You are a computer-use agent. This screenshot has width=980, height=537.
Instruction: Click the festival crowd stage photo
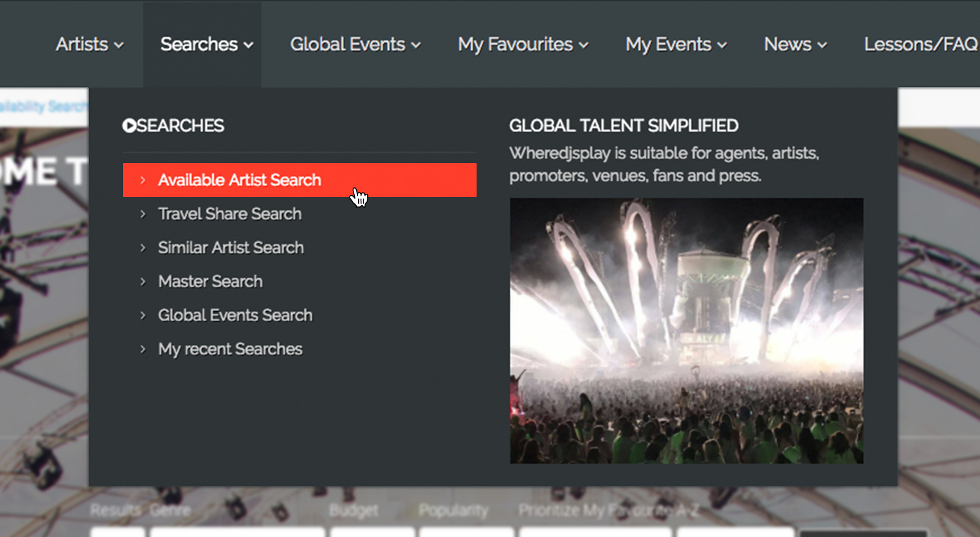(687, 331)
